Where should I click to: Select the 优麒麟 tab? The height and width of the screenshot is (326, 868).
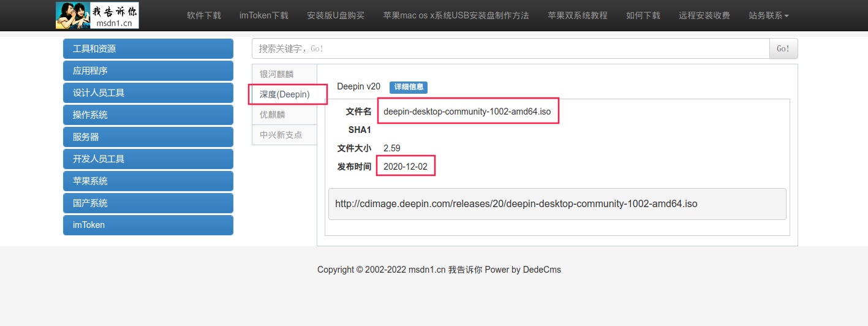(284, 115)
